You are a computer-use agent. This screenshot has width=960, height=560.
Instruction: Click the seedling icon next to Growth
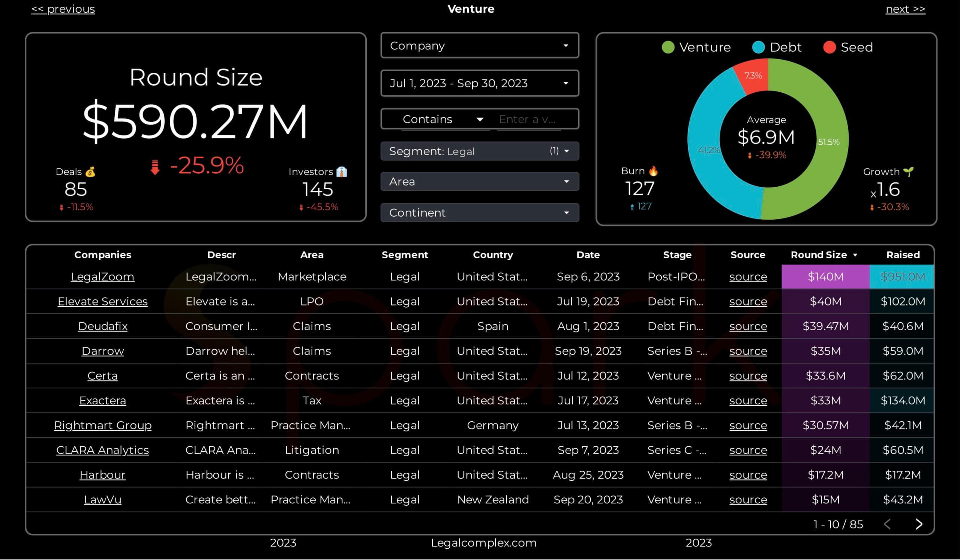click(908, 172)
